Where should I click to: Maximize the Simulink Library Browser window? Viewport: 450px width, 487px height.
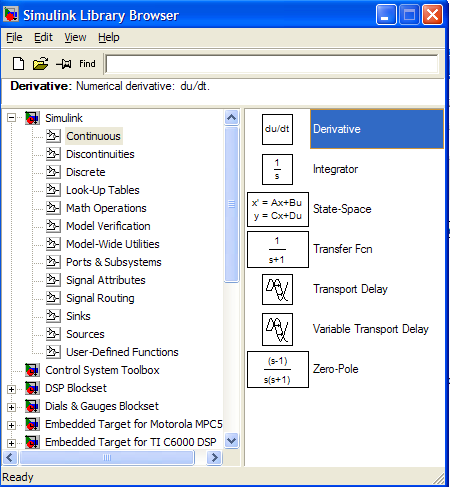[409, 15]
